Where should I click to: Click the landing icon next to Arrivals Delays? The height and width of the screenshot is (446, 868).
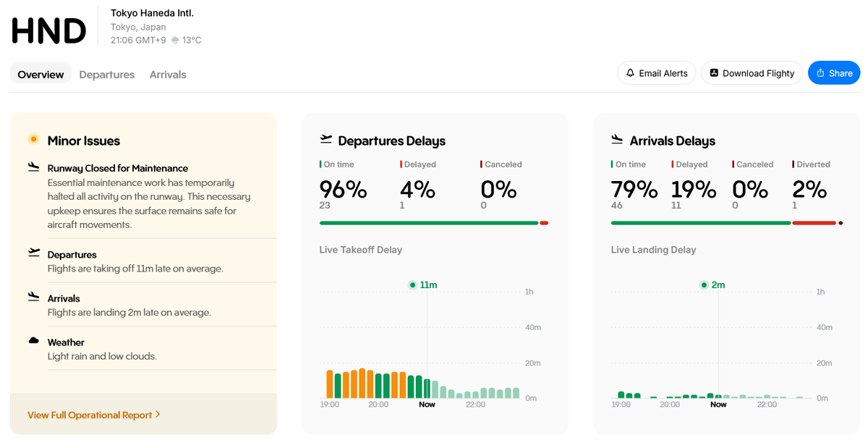point(617,140)
